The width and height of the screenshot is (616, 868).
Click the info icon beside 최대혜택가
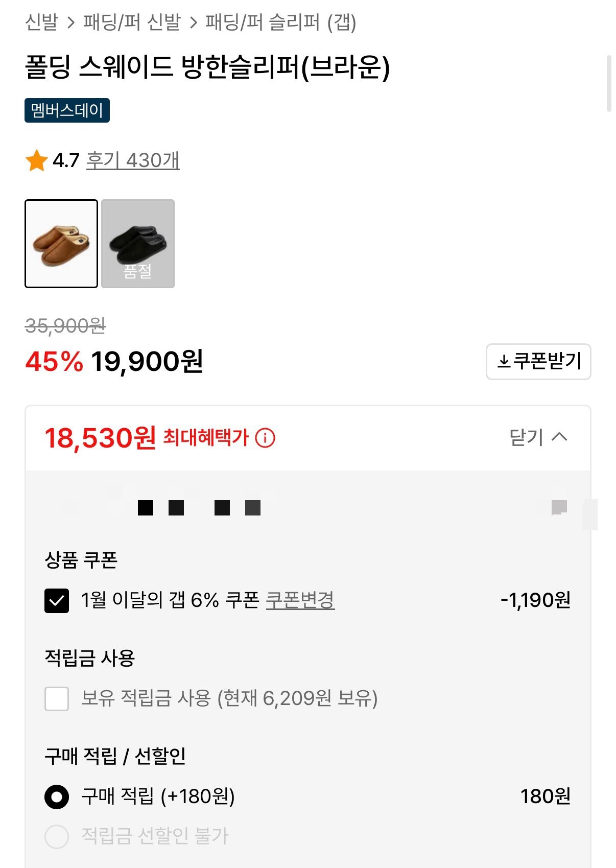(265, 438)
